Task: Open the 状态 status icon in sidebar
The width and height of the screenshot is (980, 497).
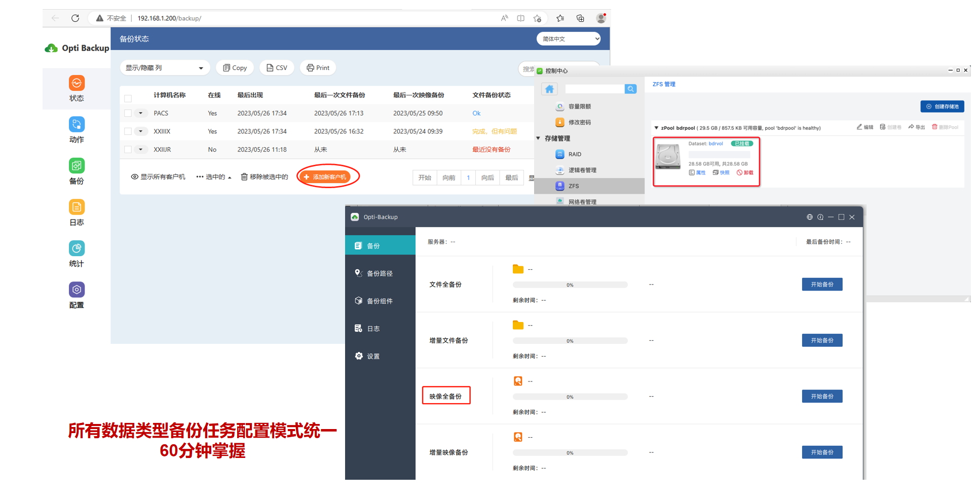Action: coord(77,83)
